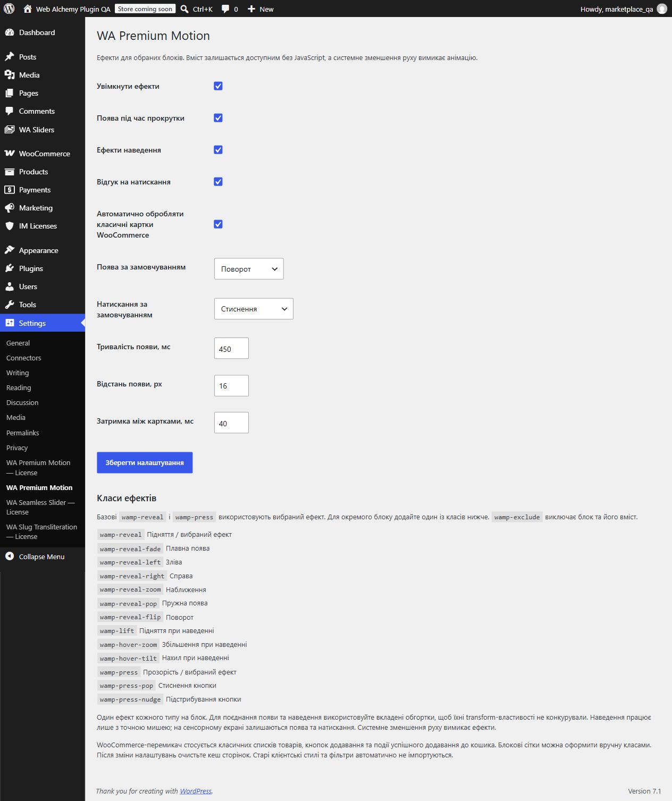This screenshot has height=801, width=672.
Task: Click the wamp-lift class code
Action: 117,631
